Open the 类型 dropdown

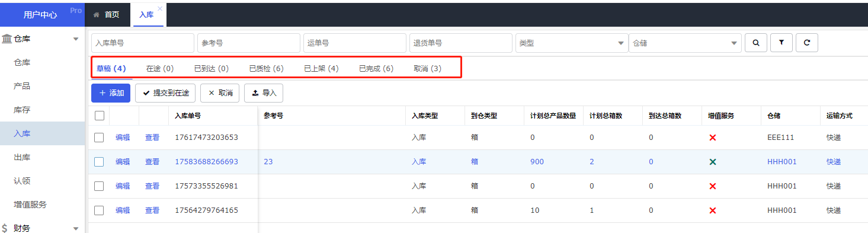(x=572, y=43)
